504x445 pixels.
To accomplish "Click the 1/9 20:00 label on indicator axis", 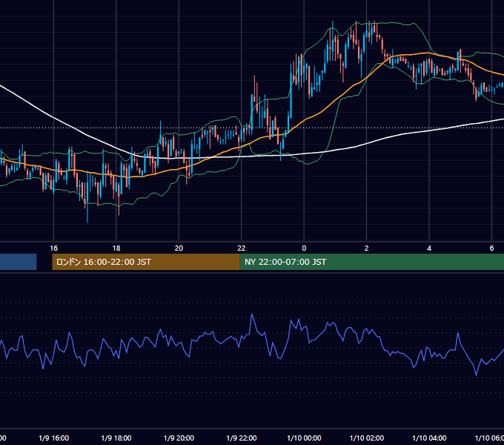I will pyautogui.click(x=179, y=438).
